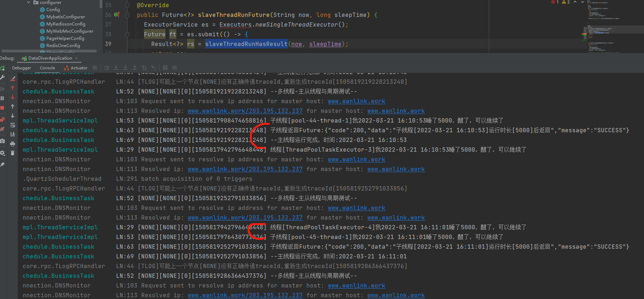The height and width of the screenshot is (299, 644).
Task: Click the Resume Program icon
Action: coord(2,88)
